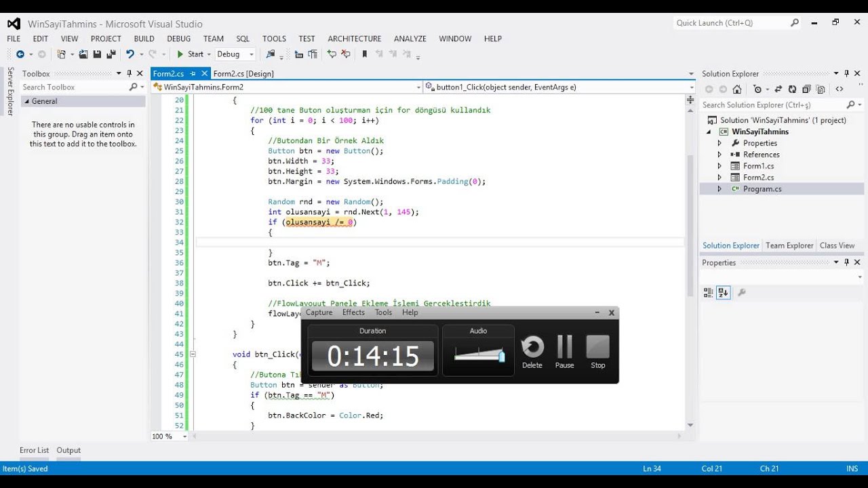Viewport: 868px width, 488px height.
Task: Collapse the WinSayiTahmins project node
Action: point(709,131)
